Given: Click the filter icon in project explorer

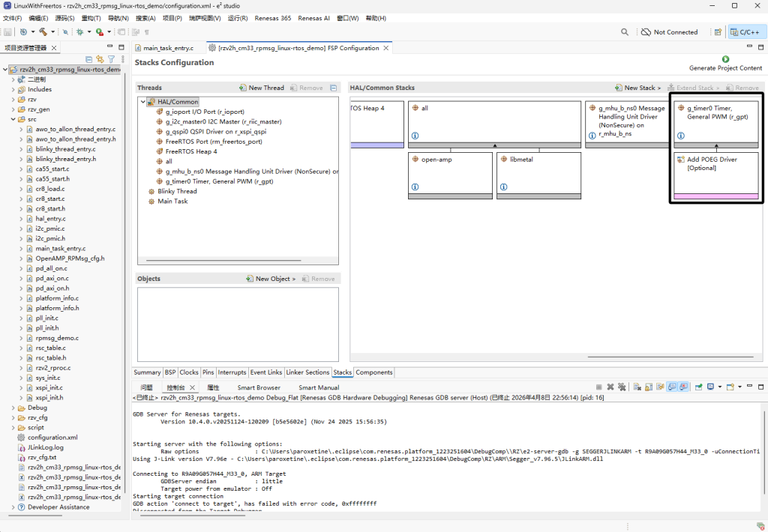Looking at the screenshot, I should click(x=111, y=59).
